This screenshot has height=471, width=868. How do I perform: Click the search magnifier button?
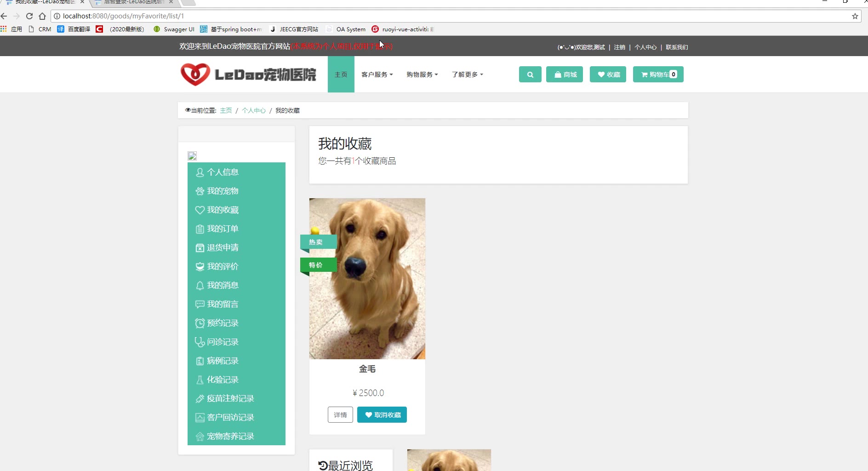coord(530,75)
